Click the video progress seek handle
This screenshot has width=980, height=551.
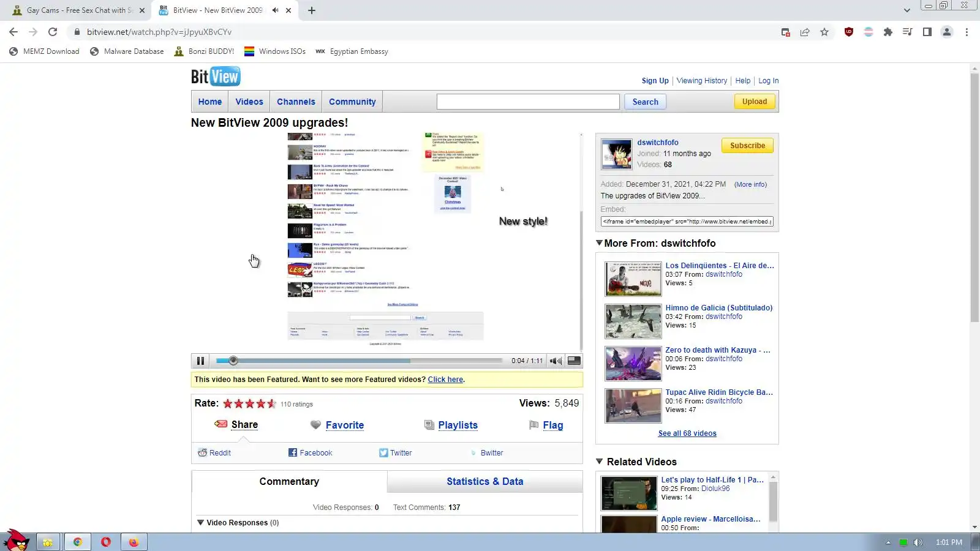click(x=233, y=361)
